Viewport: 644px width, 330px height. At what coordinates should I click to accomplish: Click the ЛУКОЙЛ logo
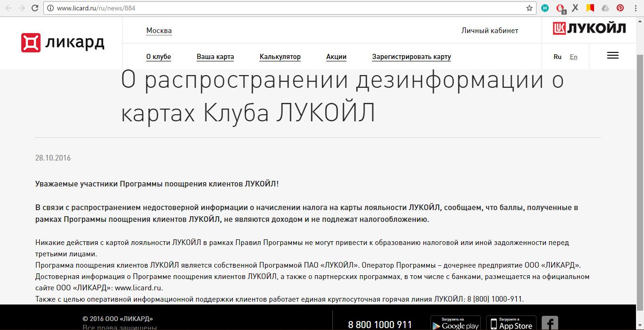tap(589, 28)
